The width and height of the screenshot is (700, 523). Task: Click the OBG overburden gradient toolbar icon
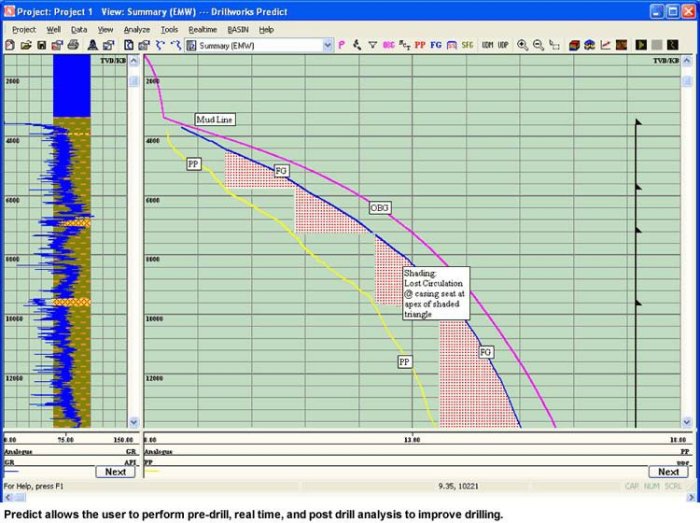389,45
